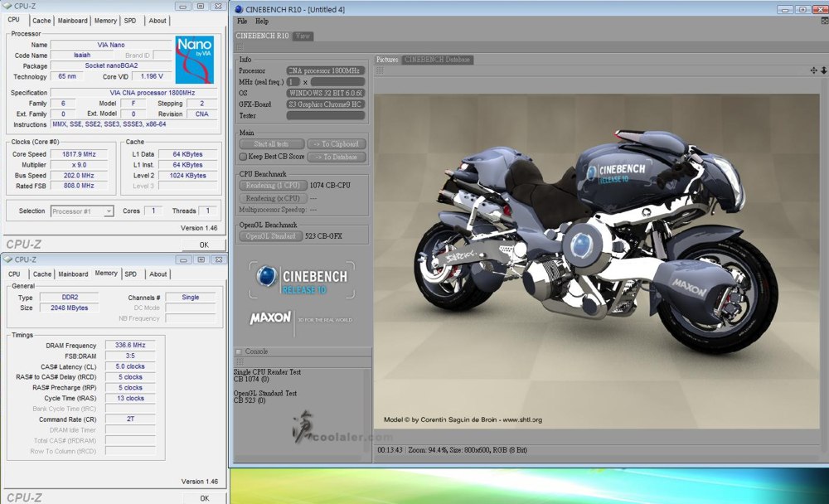Open About tab in bottom CPU-Z window
Image resolution: width=829 pixels, height=504 pixels.
coord(158,274)
